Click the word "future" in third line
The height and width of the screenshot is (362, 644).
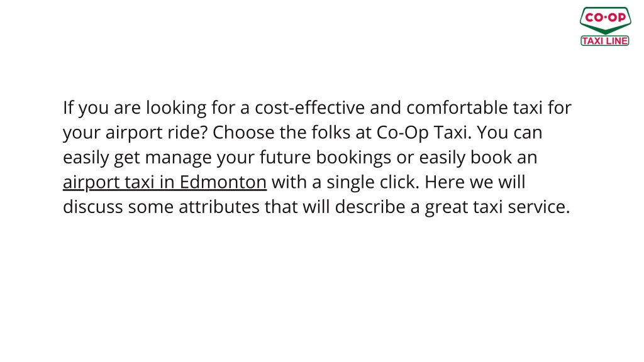coord(285,158)
